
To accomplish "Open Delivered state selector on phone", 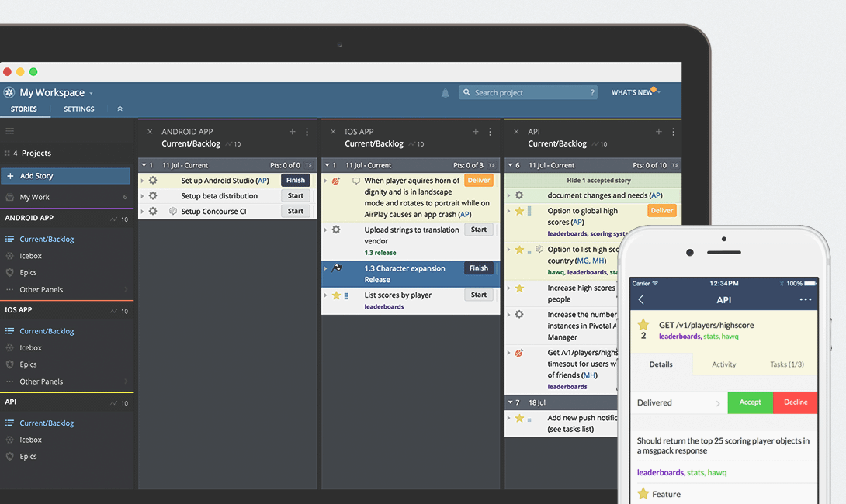I will tap(679, 402).
